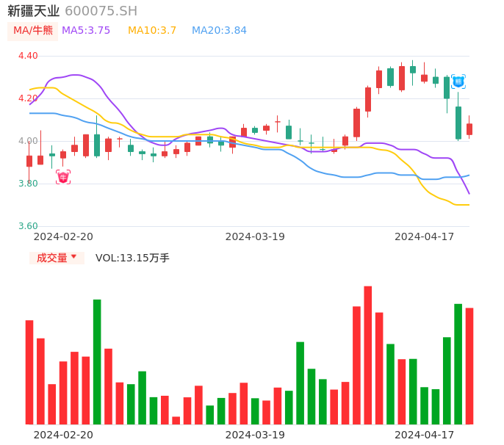Open the 成交量 indicator dropdown arrow
The image size is (504, 445).
[73, 258]
